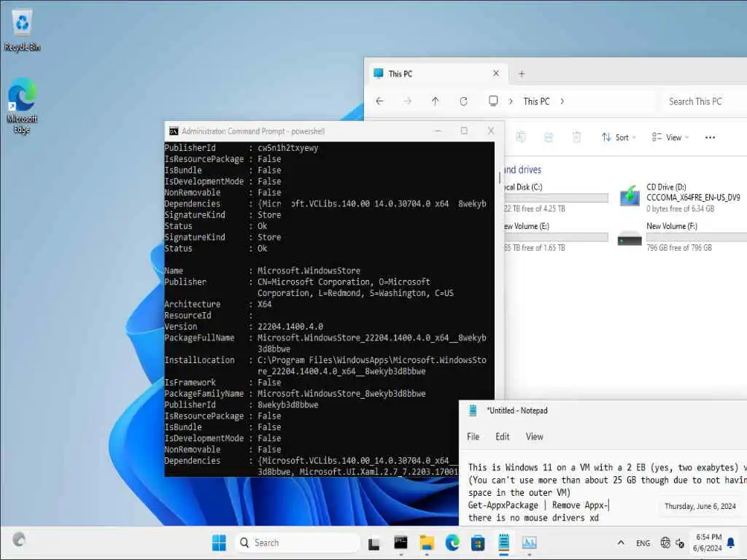The width and height of the screenshot is (747, 560).
Task: Click the Rename icon in Explorer toolbar
Action: (x=521, y=137)
